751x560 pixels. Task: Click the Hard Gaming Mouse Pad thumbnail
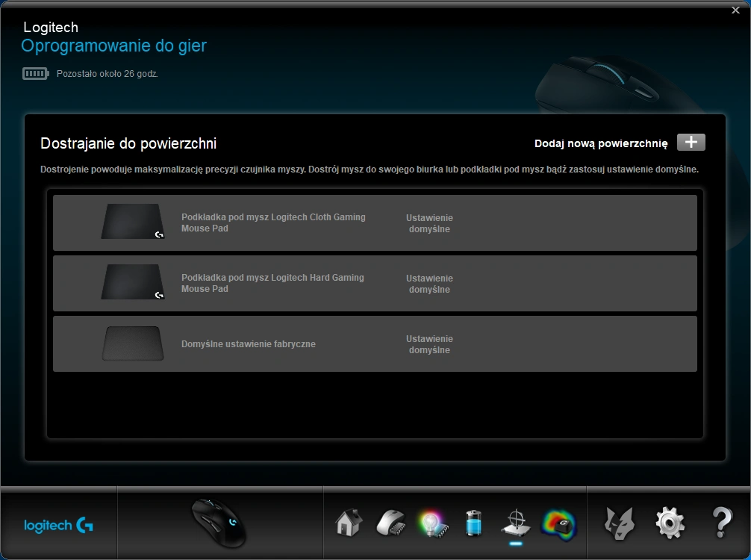(133, 281)
